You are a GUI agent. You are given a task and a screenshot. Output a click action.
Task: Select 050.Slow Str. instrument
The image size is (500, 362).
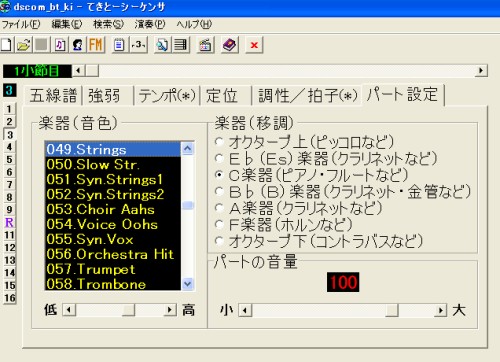(113, 164)
